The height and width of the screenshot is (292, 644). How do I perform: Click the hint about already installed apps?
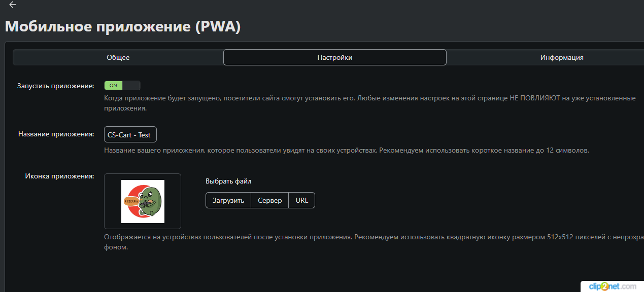tap(369, 98)
